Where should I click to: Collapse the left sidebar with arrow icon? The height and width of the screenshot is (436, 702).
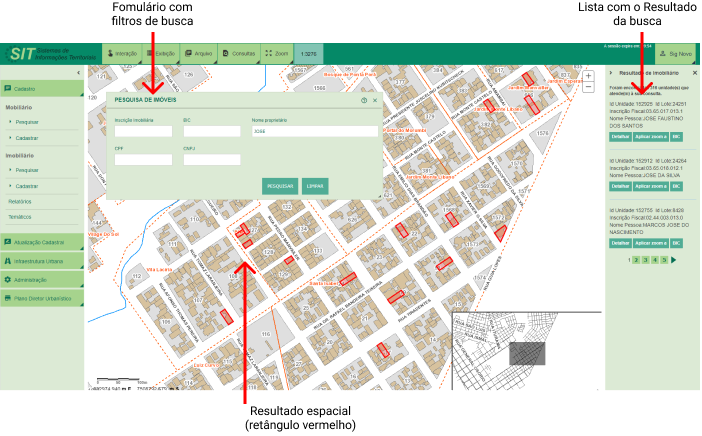click(x=79, y=73)
